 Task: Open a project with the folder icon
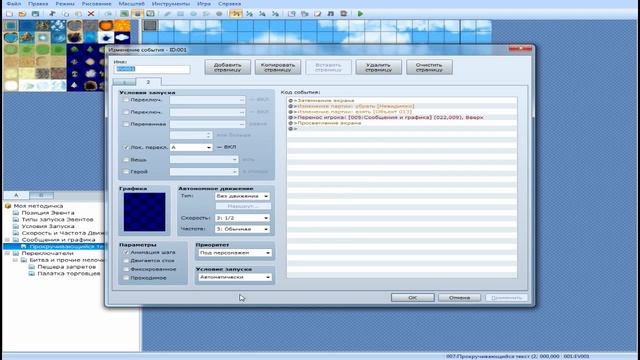(22, 13)
